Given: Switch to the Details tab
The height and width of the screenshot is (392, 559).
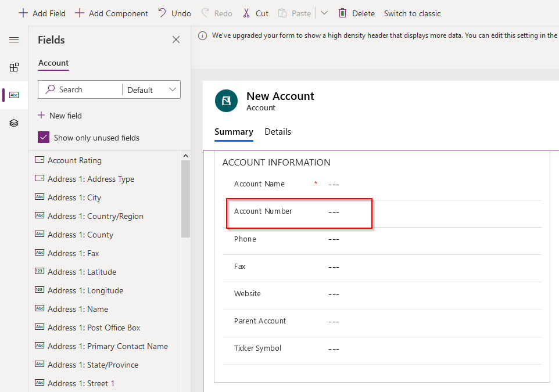Looking at the screenshot, I should tap(278, 132).
